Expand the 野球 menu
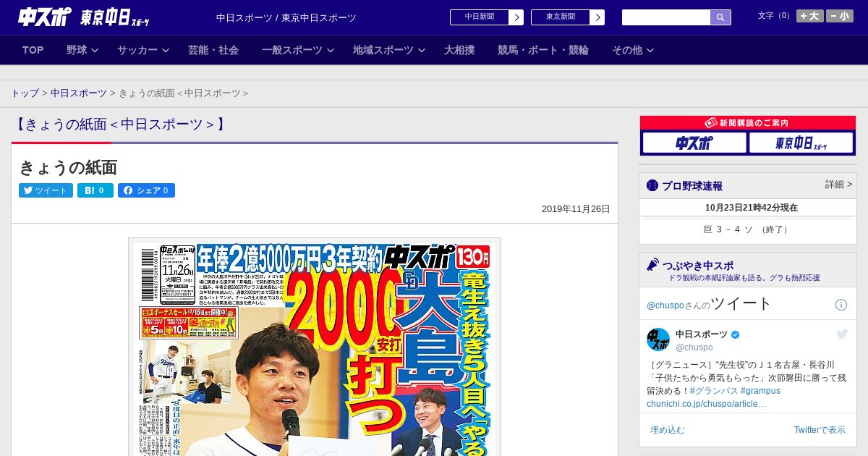The height and width of the screenshot is (456, 868). (82, 50)
